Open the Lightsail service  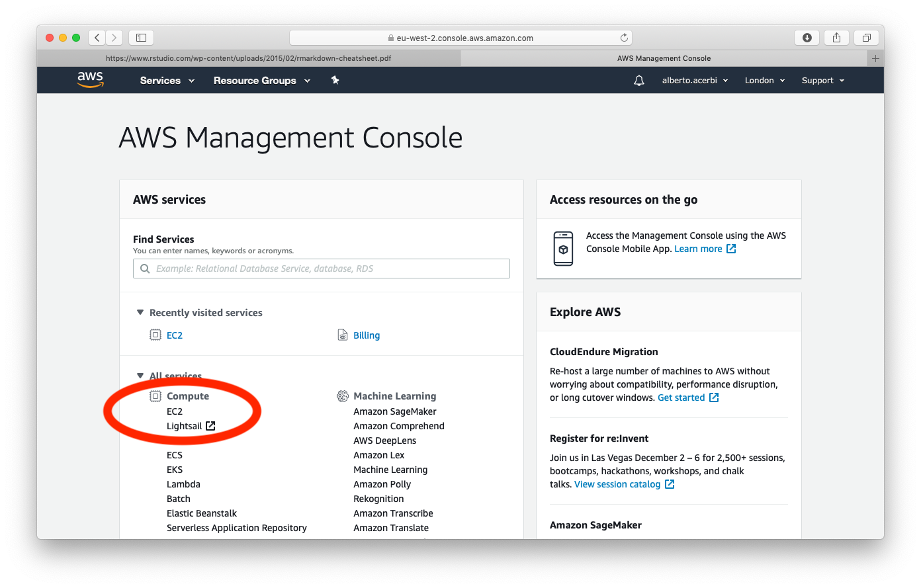184,426
